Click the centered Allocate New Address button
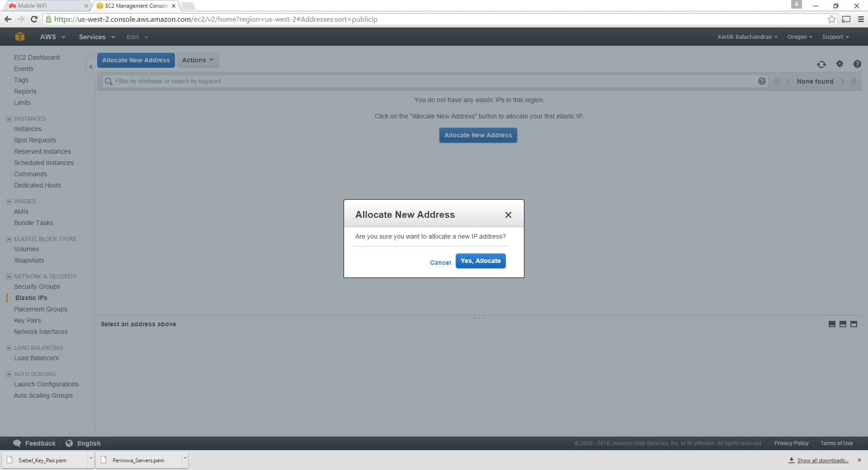 pos(478,135)
